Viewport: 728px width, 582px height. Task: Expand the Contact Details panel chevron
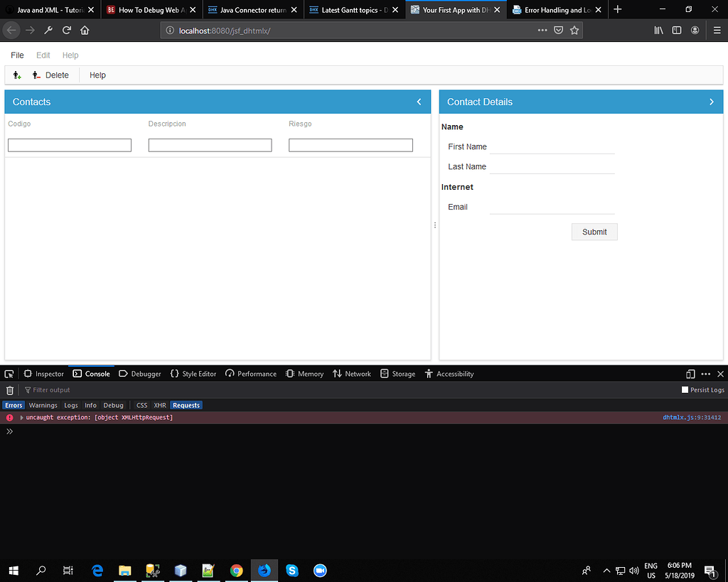tap(711, 102)
